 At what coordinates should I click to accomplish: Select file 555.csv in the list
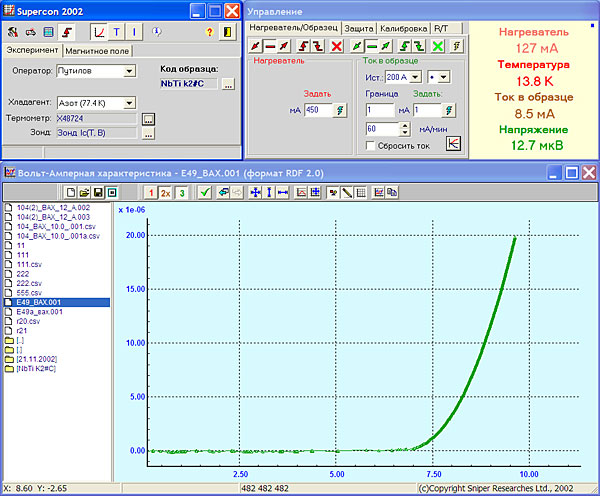57,293
